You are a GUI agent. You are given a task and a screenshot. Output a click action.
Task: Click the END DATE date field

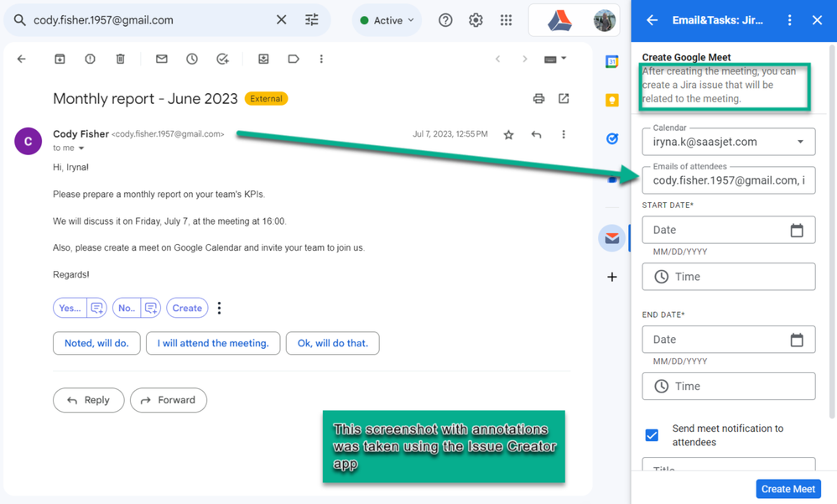729,340
